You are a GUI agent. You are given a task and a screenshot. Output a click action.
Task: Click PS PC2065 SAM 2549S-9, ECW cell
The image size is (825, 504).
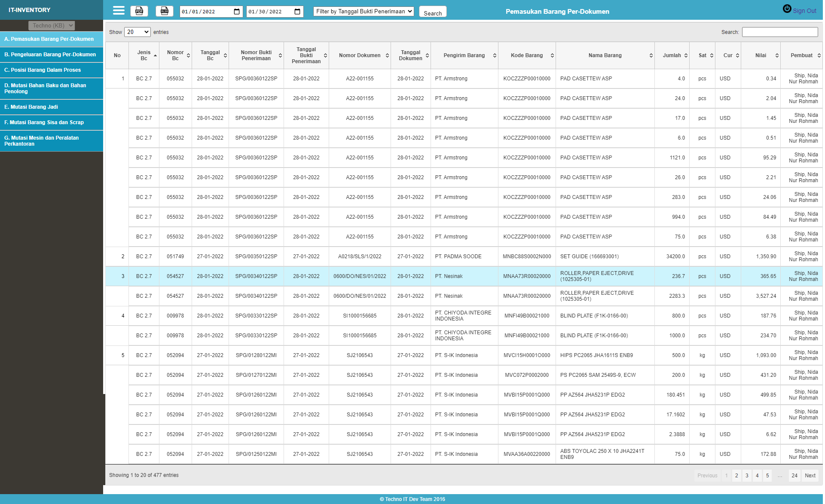click(x=605, y=375)
